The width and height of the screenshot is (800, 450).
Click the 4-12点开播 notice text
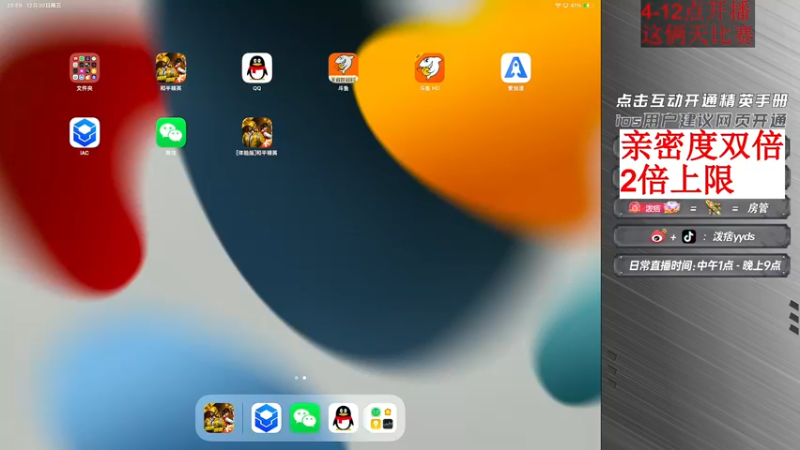point(695,11)
